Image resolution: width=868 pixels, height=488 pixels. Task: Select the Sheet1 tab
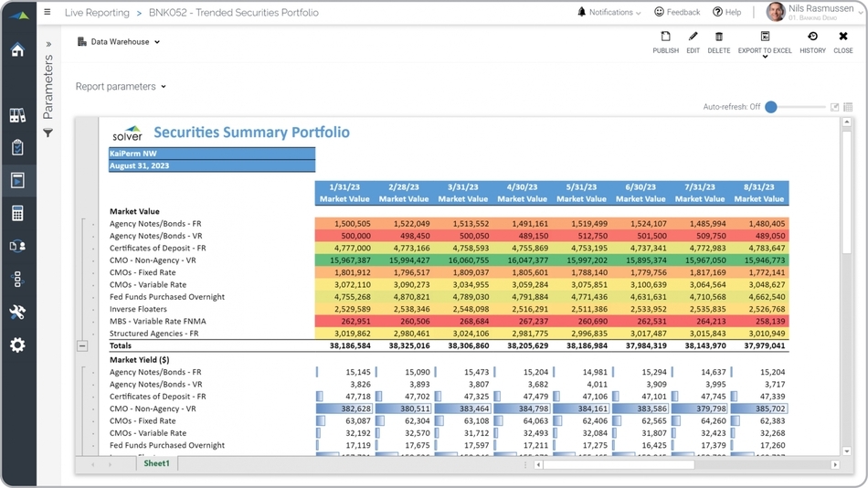(156, 464)
